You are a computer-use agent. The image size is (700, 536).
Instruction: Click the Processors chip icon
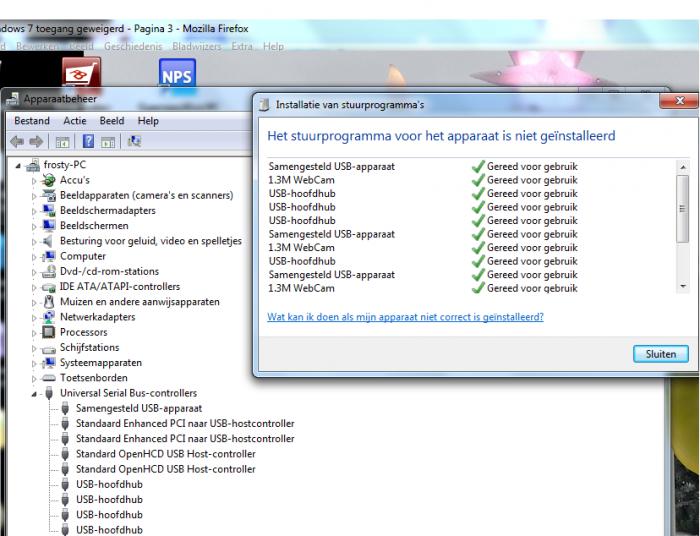(48, 332)
